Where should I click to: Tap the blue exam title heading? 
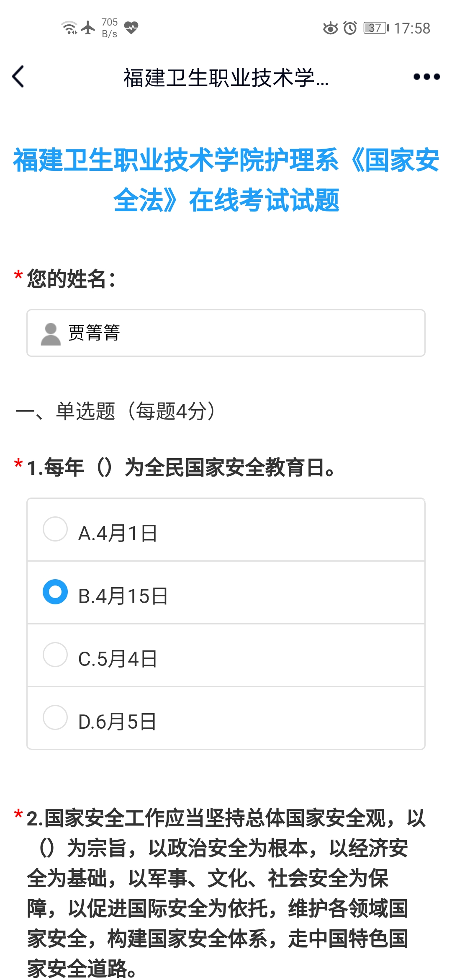[226, 180]
